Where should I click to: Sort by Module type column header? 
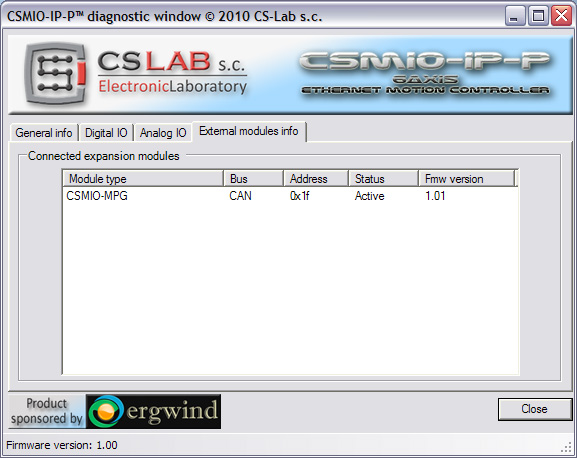(143, 179)
